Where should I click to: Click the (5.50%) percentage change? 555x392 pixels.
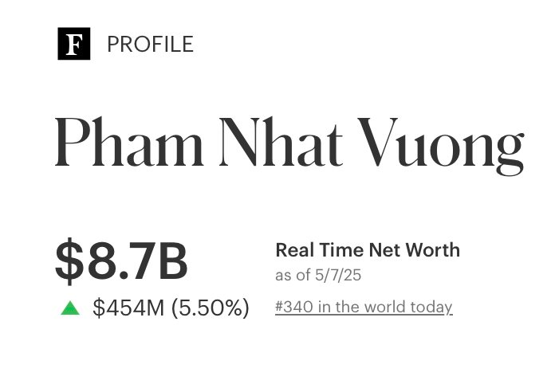pos(207,308)
